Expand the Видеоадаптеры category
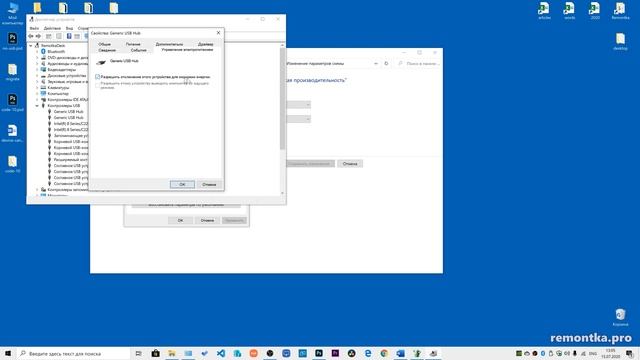Image resolution: width=640 pixels, height=360 pixels. point(37,69)
